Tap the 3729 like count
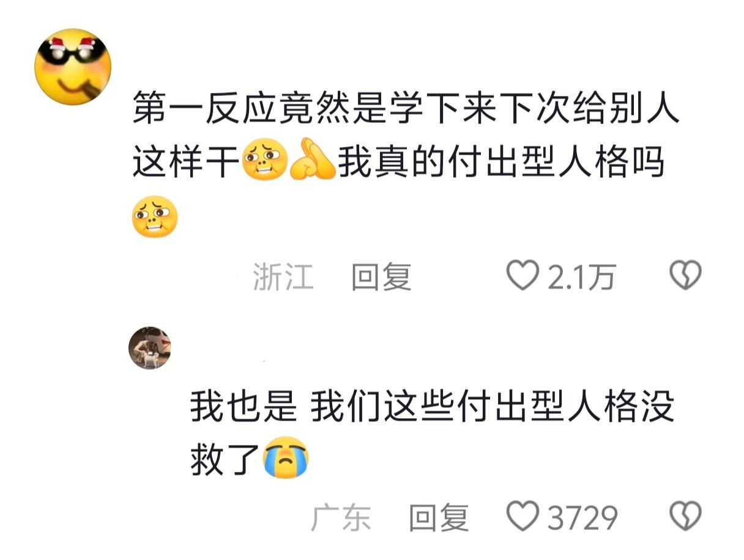The width and height of the screenshot is (744, 560). (x=582, y=518)
